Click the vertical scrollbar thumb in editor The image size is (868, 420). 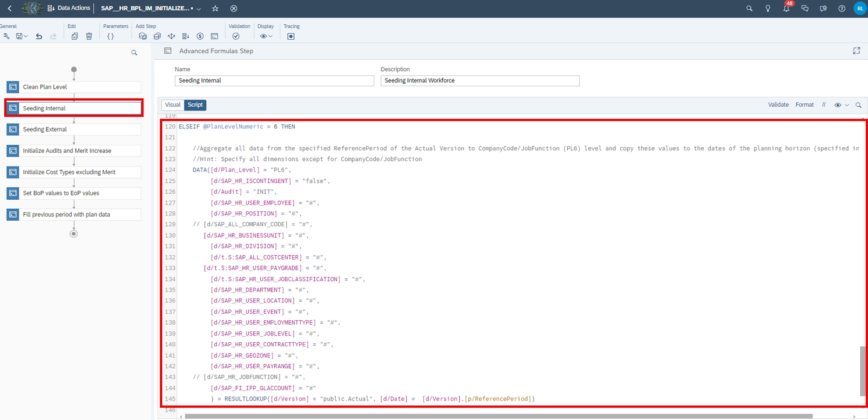tap(863, 371)
